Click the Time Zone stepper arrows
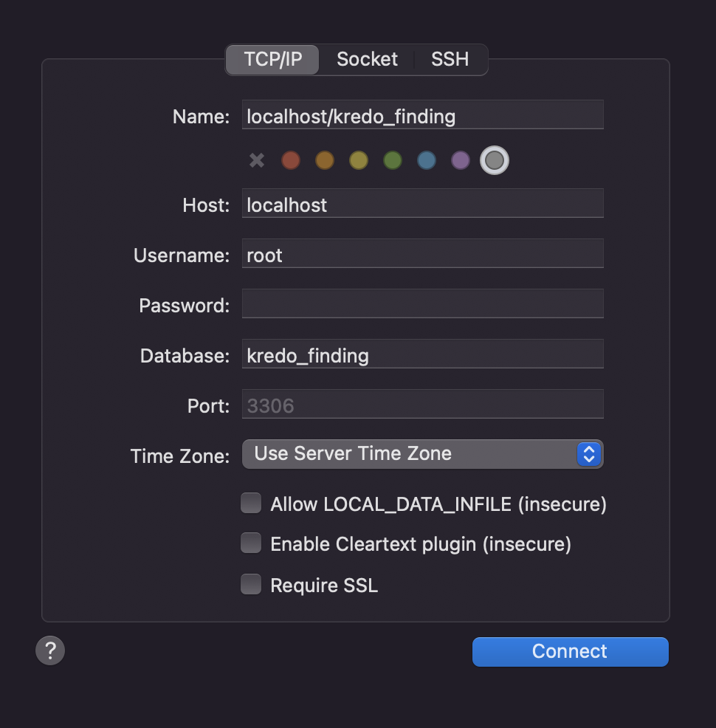This screenshot has width=716, height=728. [588, 453]
